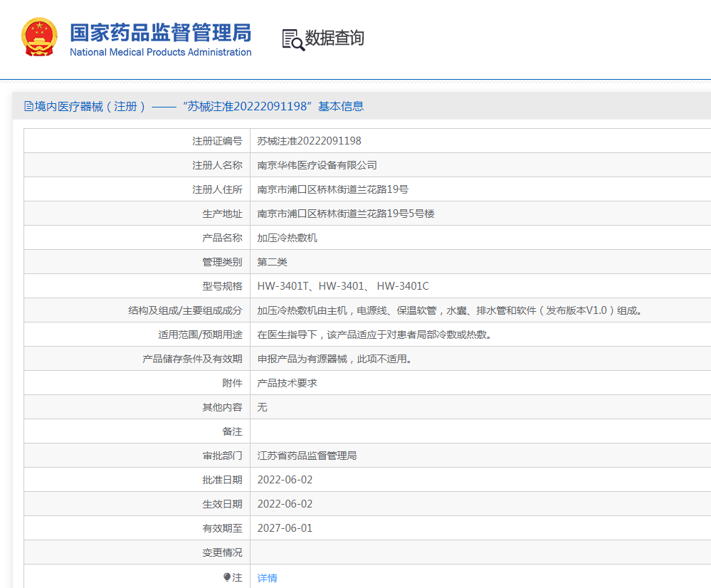Select the 苏械注准20222091198 value cell
The width and height of the screenshot is (711, 588).
click(310, 141)
